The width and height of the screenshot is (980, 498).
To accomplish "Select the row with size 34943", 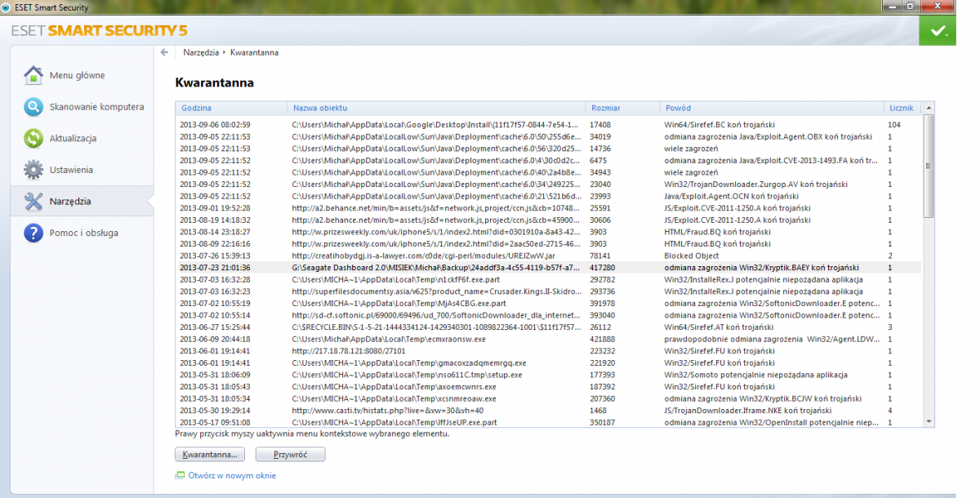I will click(x=549, y=172).
